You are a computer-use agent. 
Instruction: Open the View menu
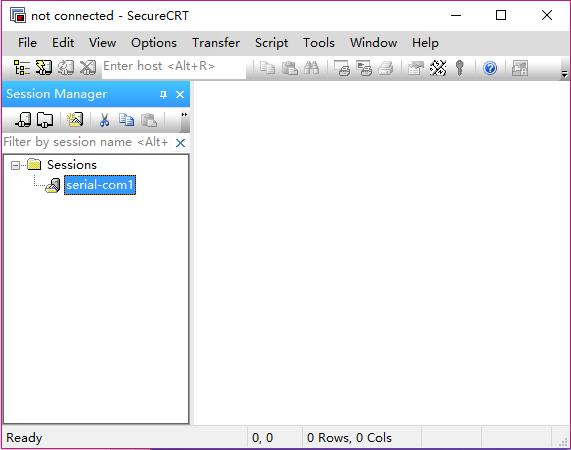[103, 43]
